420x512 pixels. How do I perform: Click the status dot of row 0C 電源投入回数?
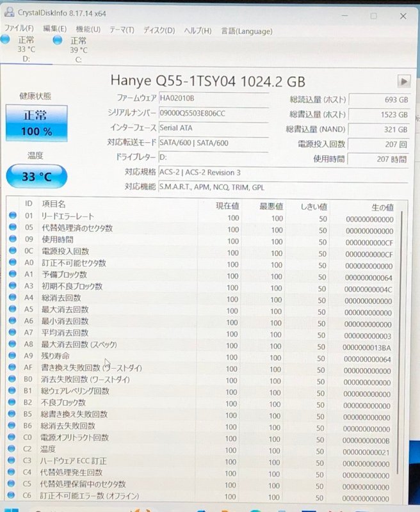click(x=13, y=250)
